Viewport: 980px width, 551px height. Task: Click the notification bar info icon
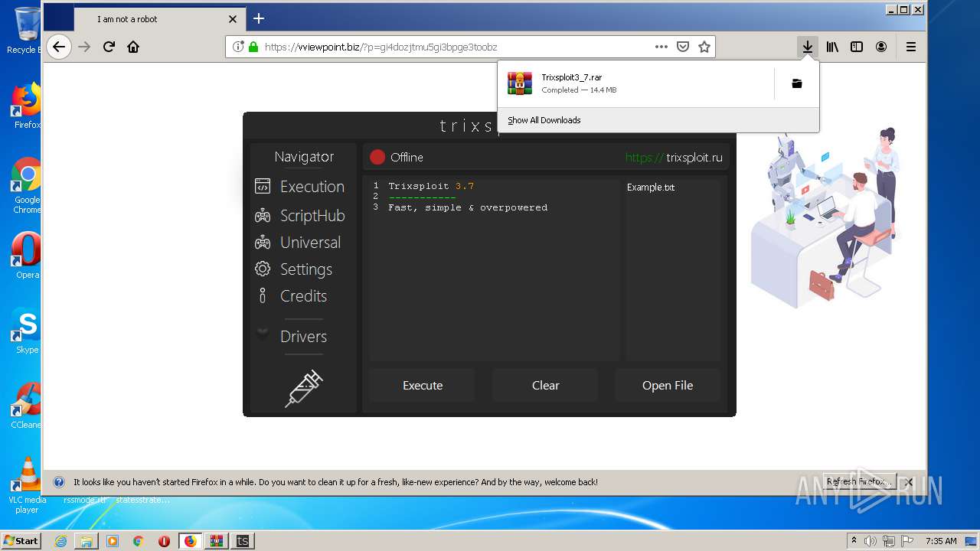tap(59, 482)
